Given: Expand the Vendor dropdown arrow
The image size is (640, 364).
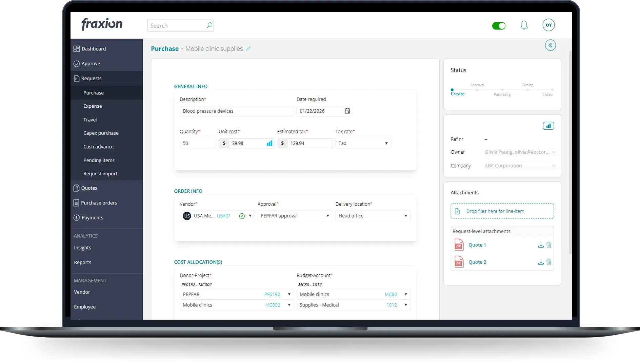Looking at the screenshot, I should tap(250, 216).
